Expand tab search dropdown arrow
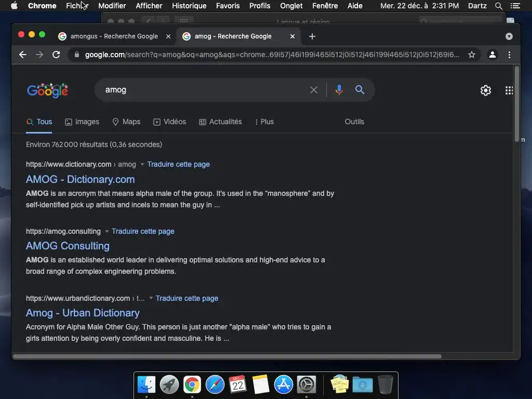 coord(509,36)
